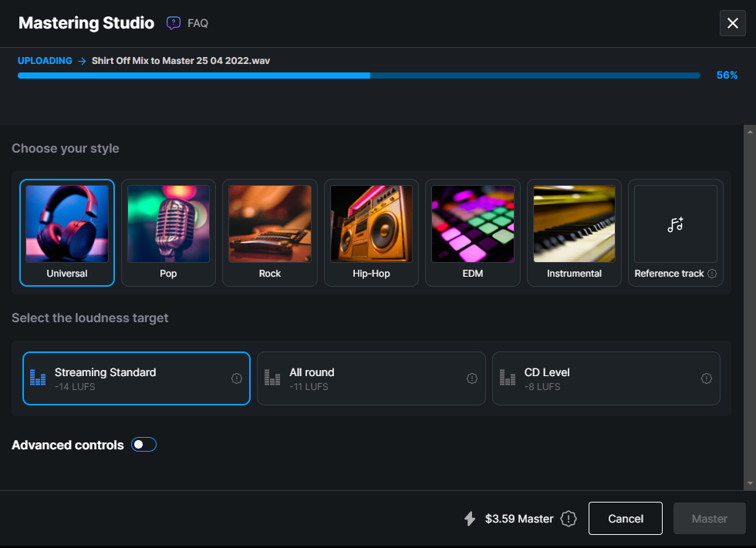
Task: View pricing info icon next to $3.59 Master
Action: point(569,518)
